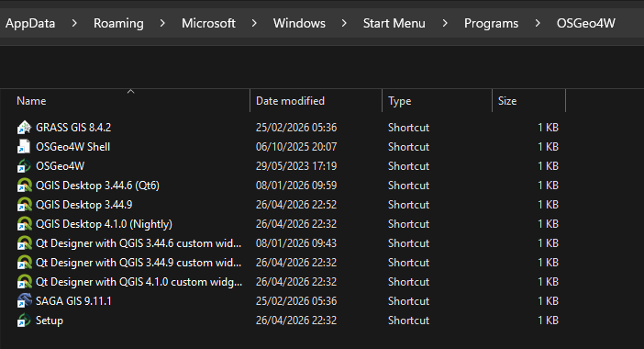Click Qt Designer QGIS 4.1.0 shortcut icon
This screenshot has width=644, height=349.
[24, 282]
